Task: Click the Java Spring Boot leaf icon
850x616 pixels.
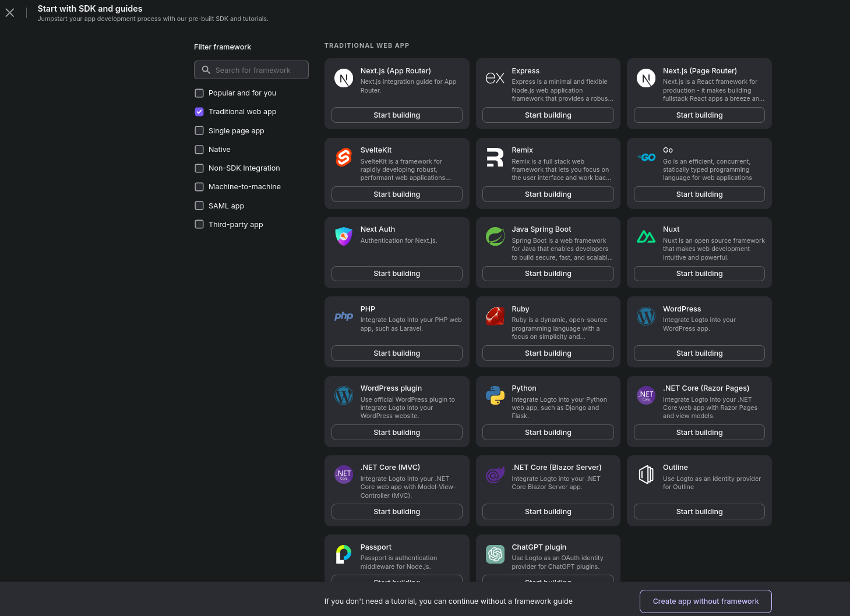Action: [495, 236]
